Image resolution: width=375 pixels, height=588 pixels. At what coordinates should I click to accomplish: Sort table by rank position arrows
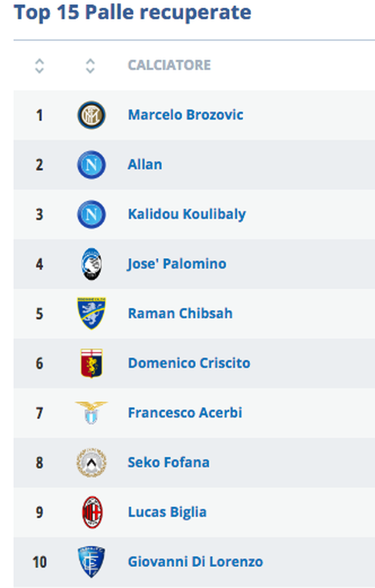click(39, 65)
